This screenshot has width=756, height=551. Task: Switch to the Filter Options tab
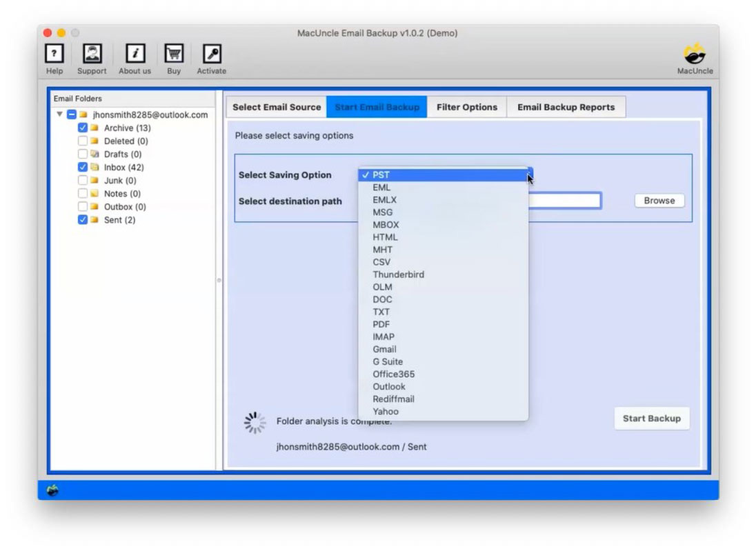[467, 107]
